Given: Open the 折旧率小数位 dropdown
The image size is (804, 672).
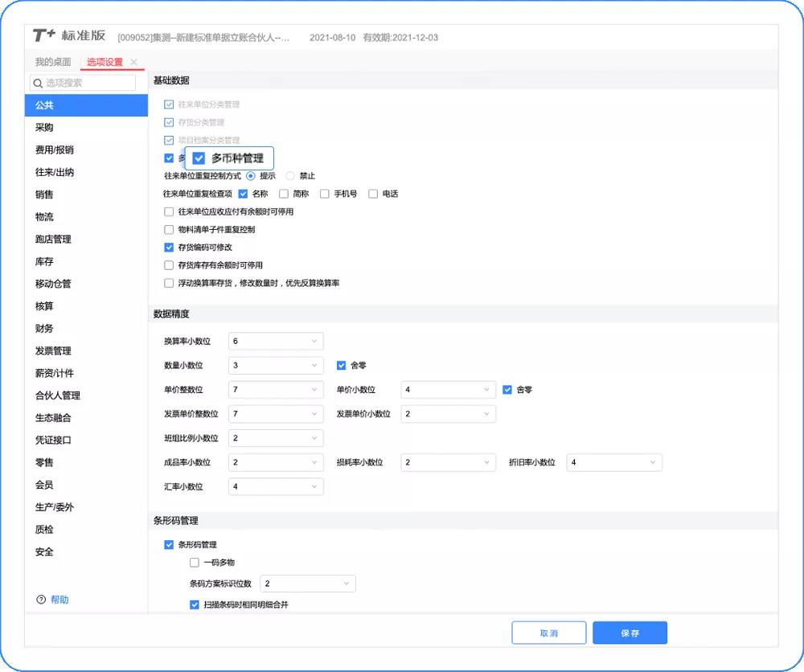Looking at the screenshot, I should point(614,463).
